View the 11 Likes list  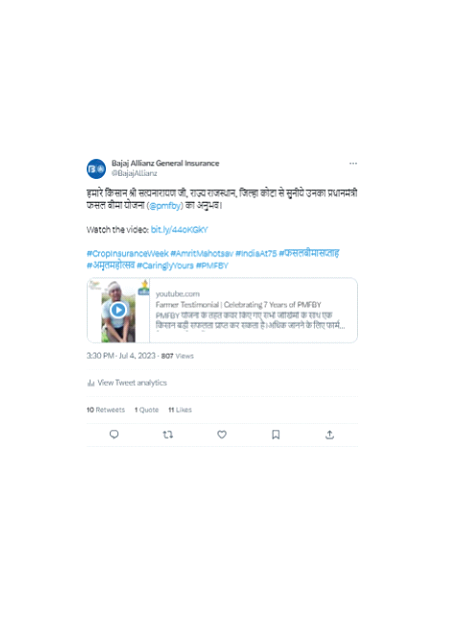click(180, 410)
